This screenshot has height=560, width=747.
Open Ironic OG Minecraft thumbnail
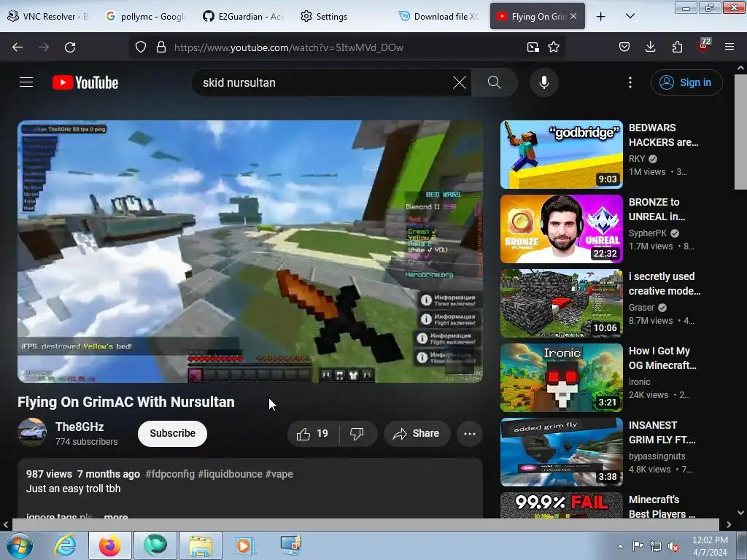pos(561,377)
